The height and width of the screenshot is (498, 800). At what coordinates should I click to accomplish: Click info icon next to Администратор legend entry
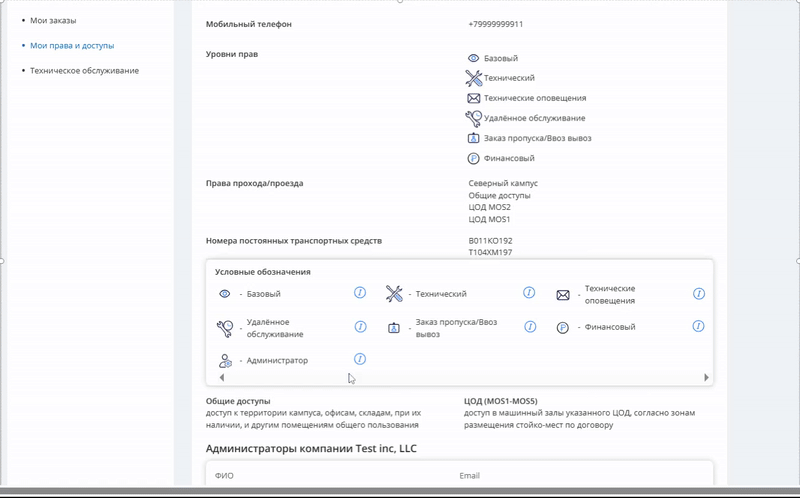[x=360, y=359]
